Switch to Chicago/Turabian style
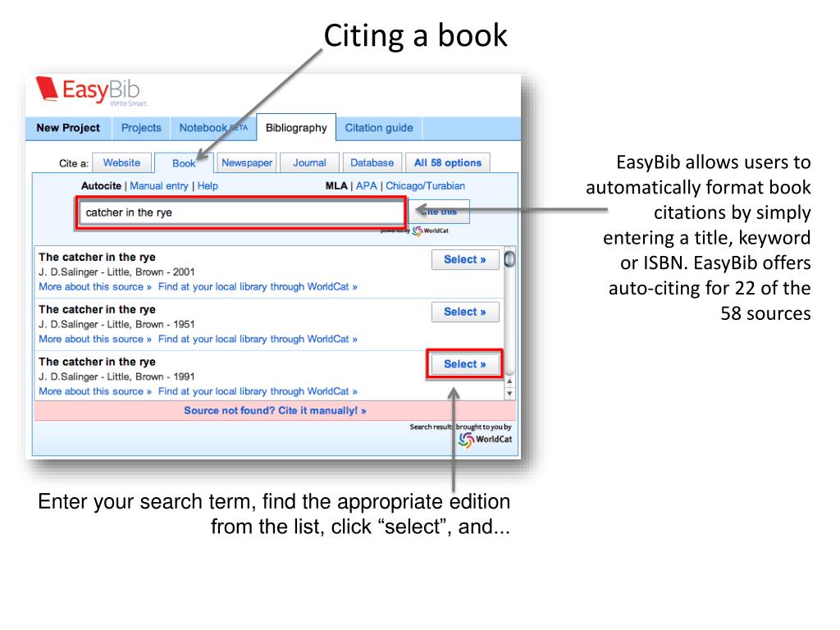840x630 pixels. point(426,186)
